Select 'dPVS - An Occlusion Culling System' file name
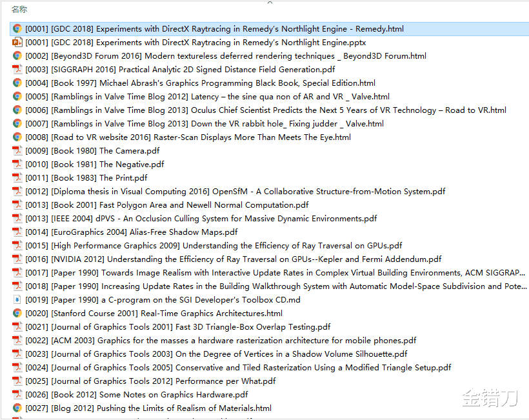 pos(201,218)
